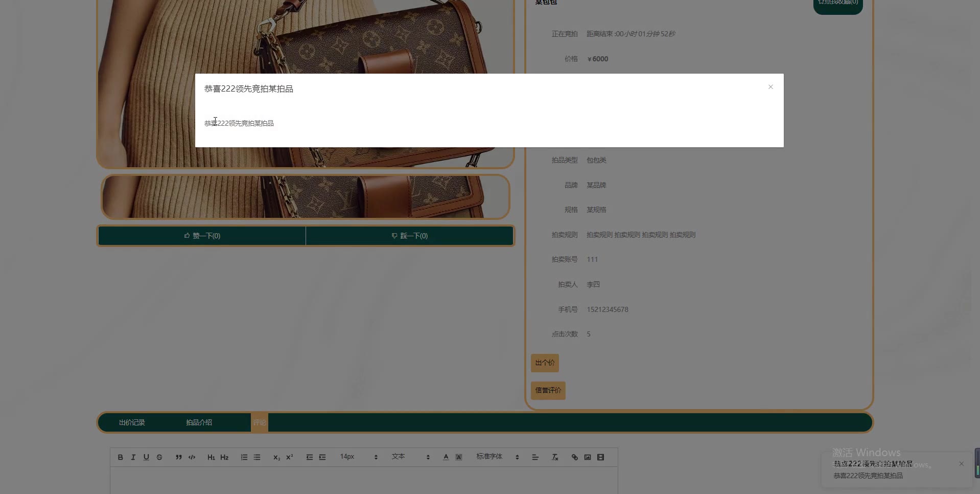Toggle italic formatting in editor toolbar
980x494 pixels.
(x=133, y=457)
